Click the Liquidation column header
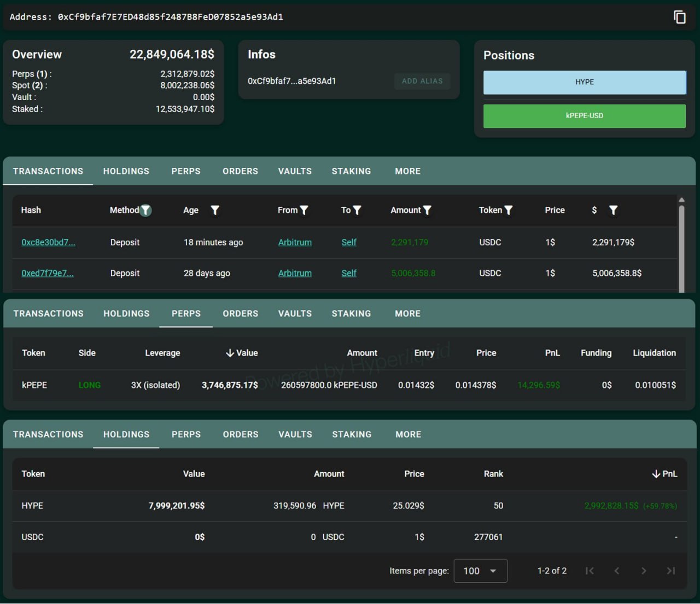 pos(654,353)
